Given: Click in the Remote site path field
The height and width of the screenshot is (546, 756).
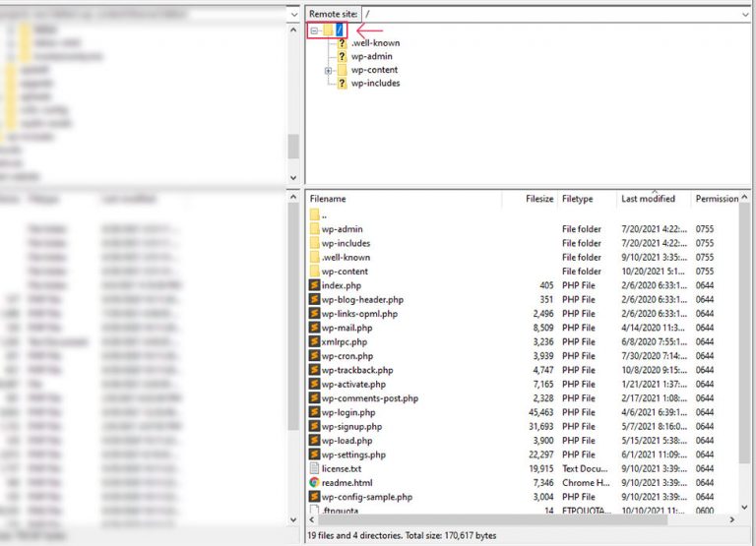Looking at the screenshot, I should (x=541, y=14).
